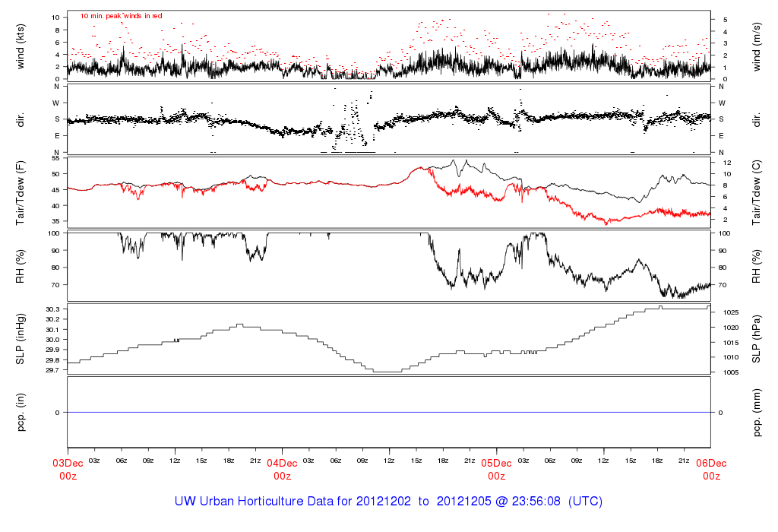The image size is (778, 532).
Task: Click the '30.1' pressure tick value
Action: click(52, 330)
